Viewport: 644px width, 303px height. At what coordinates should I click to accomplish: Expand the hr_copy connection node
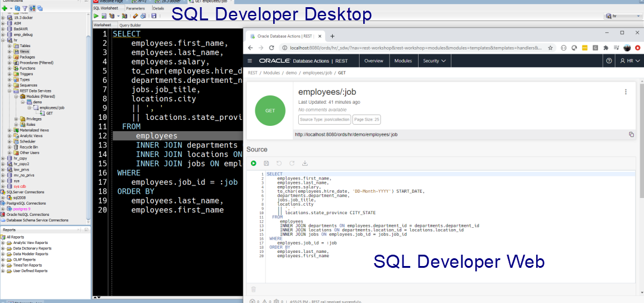(x=4, y=158)
